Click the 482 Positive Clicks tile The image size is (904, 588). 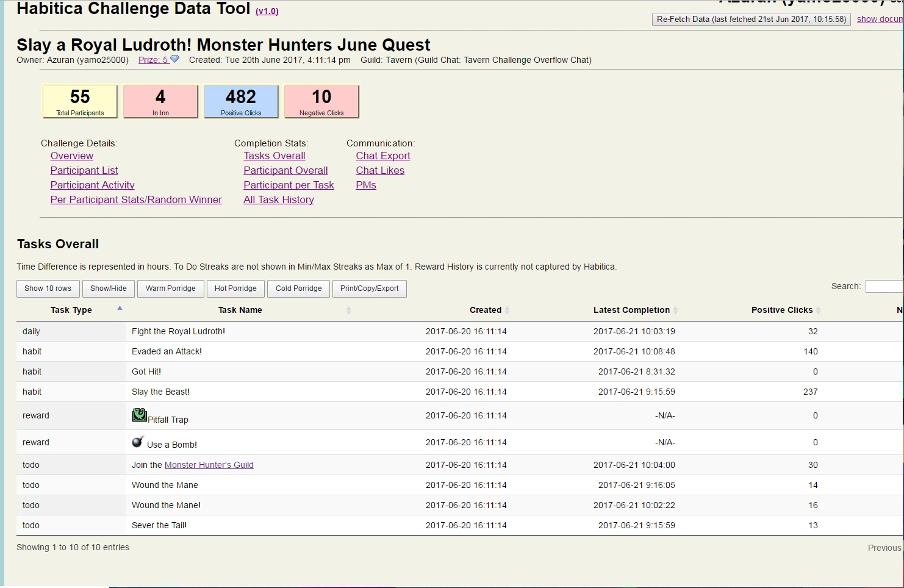coord(241,101)
